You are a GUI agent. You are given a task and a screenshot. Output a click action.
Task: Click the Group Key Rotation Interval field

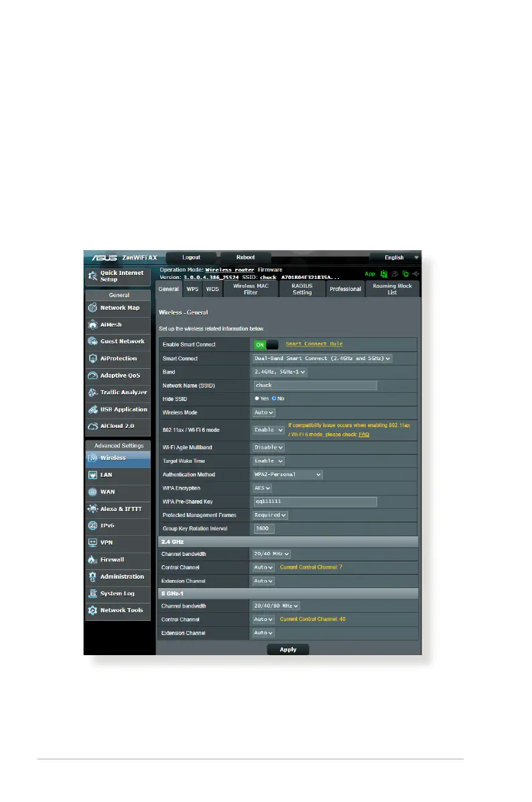(x=264, y=529)
